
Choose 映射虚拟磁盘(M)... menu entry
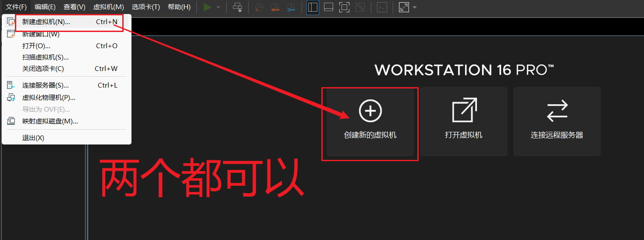click(x=67, y=121)
